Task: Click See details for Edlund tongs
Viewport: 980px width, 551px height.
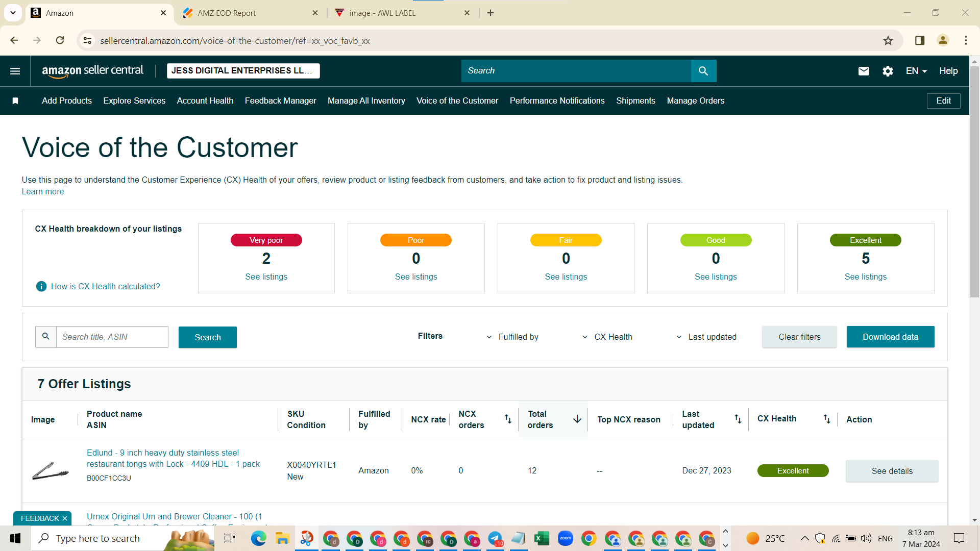Action: [892, 471]
